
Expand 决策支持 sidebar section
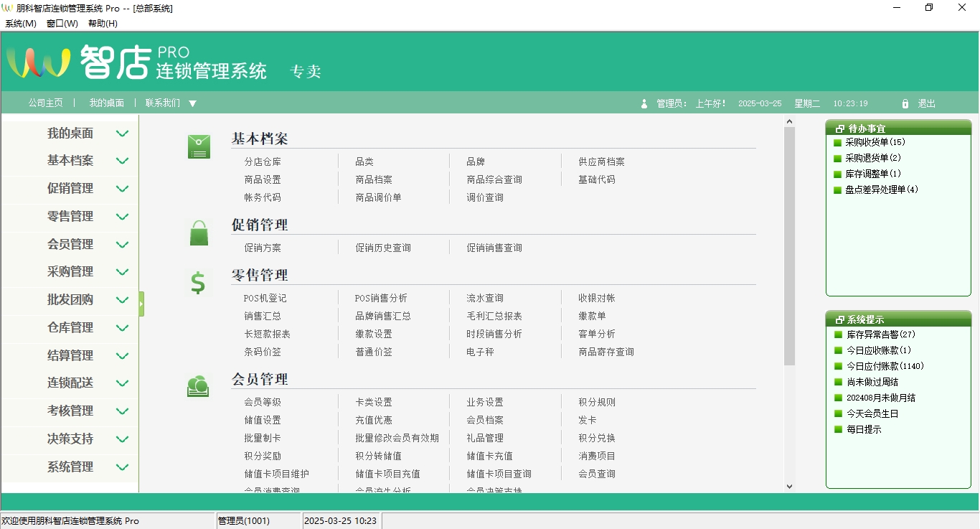(123, 439)
